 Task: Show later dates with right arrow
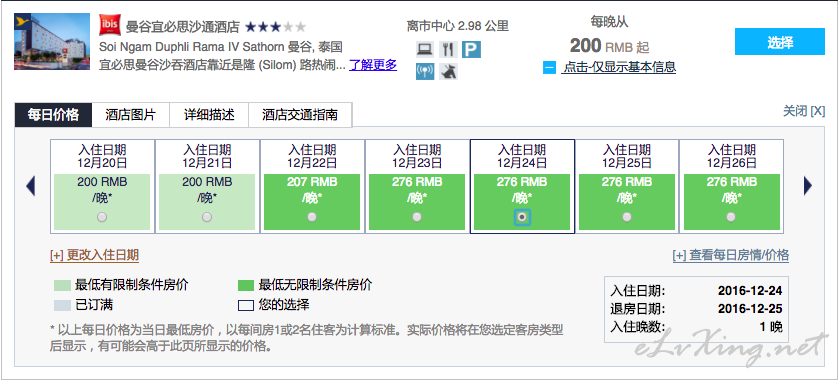coord(807,186)
